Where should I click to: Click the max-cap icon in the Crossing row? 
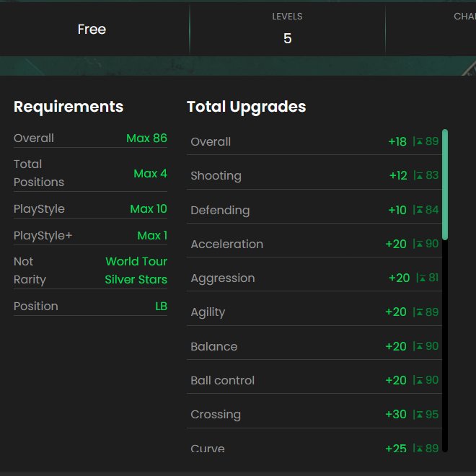[x=420, y=415]
